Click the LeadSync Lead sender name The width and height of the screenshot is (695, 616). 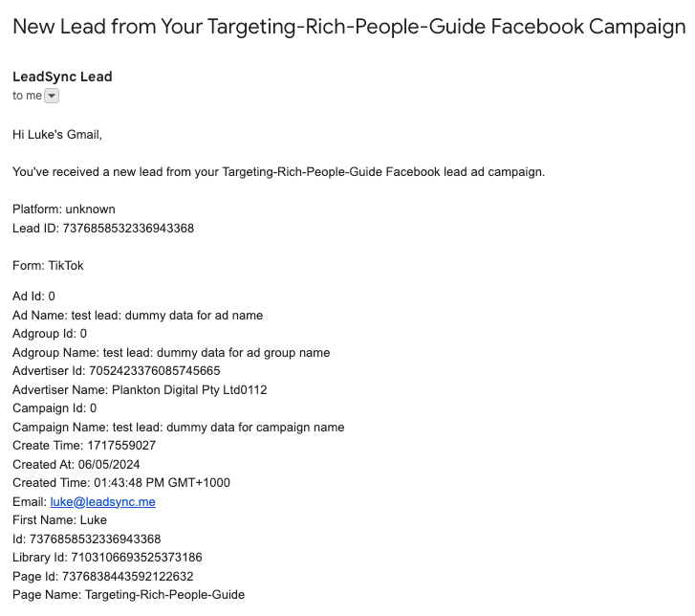click(x=62, y=77)
